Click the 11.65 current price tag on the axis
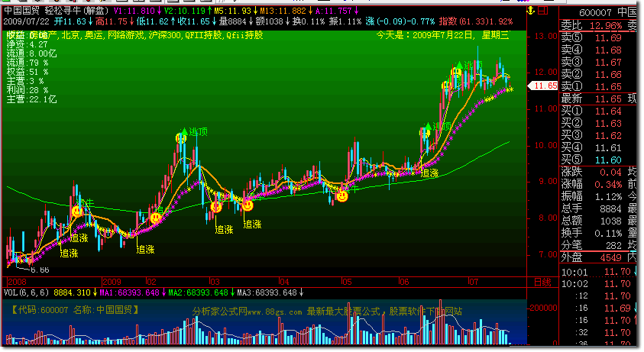The height and width of the screenshot is (352, 644). (543, 86)
